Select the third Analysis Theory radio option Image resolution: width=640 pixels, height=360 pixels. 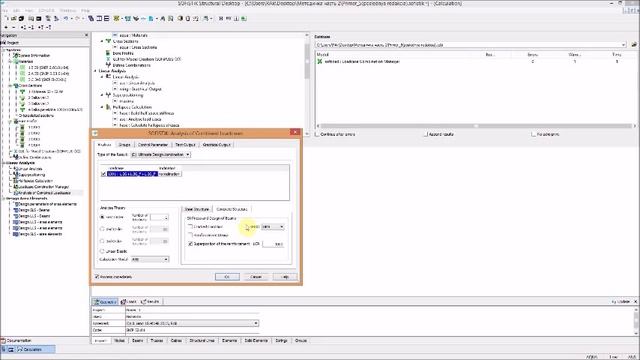pyautogui.click(x=102, y=241)
